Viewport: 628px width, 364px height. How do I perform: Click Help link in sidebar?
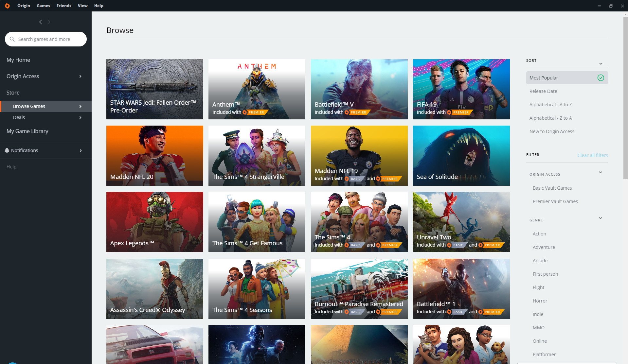pos(11,167)
